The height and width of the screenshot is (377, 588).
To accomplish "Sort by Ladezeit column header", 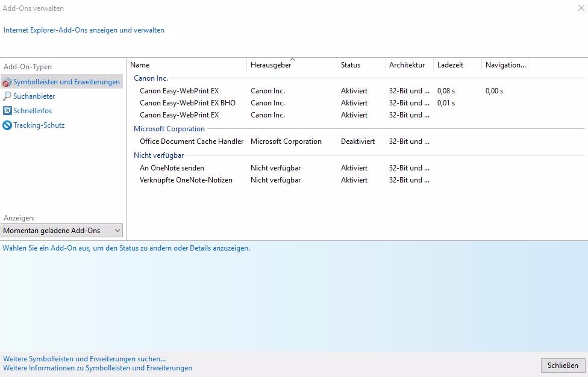I will point(457,65).
